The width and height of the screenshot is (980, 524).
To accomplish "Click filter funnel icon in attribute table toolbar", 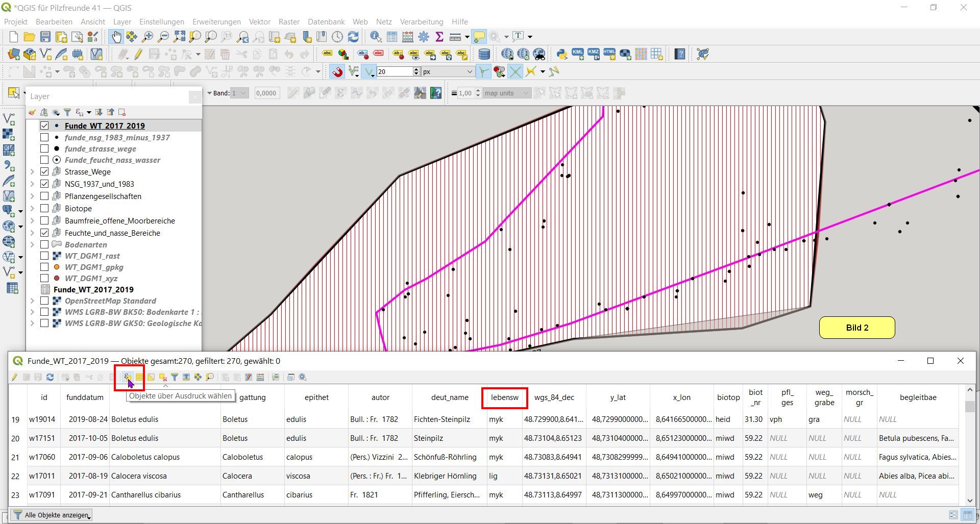I will coord(175,378).
